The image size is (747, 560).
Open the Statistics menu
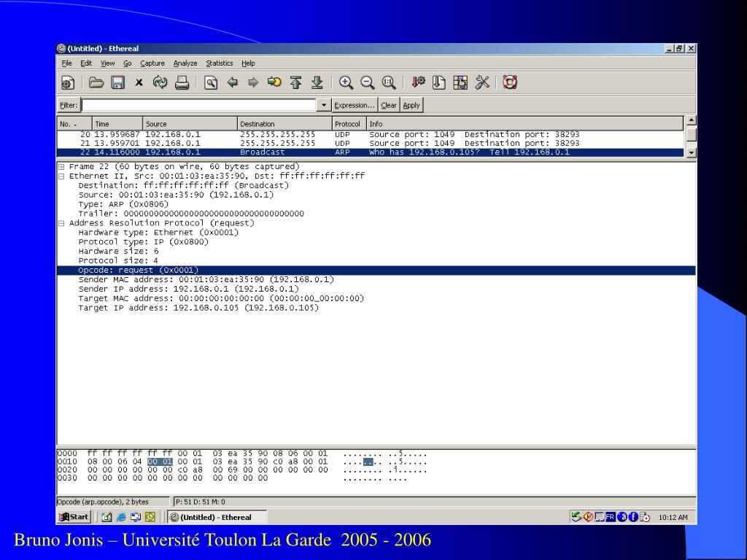coord(219,63)
